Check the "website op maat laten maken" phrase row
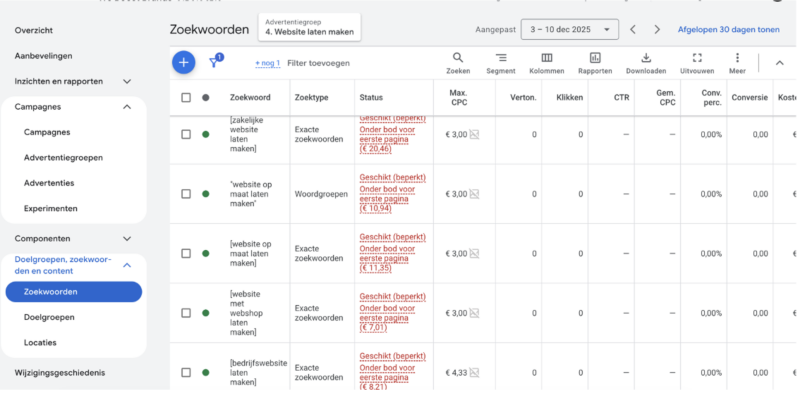The image size is (800, 402). coord(186,194)
